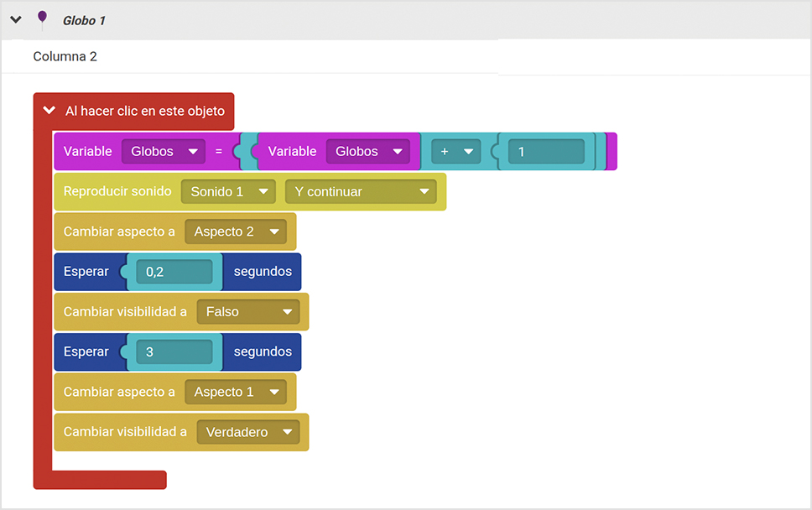This screenshot has width=812, height=510.
Task: Select the Globo 1 object title
Action: (x=84, y=21)
